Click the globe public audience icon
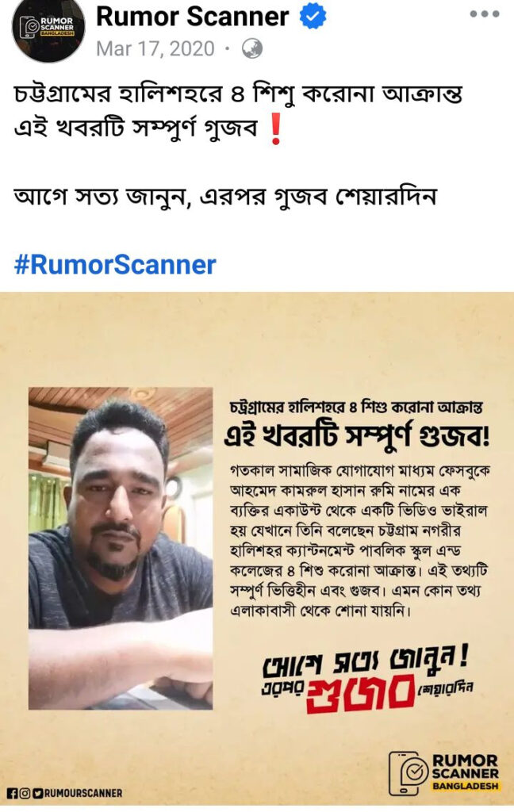Screen dimensions: 514x812 (251, 49)
